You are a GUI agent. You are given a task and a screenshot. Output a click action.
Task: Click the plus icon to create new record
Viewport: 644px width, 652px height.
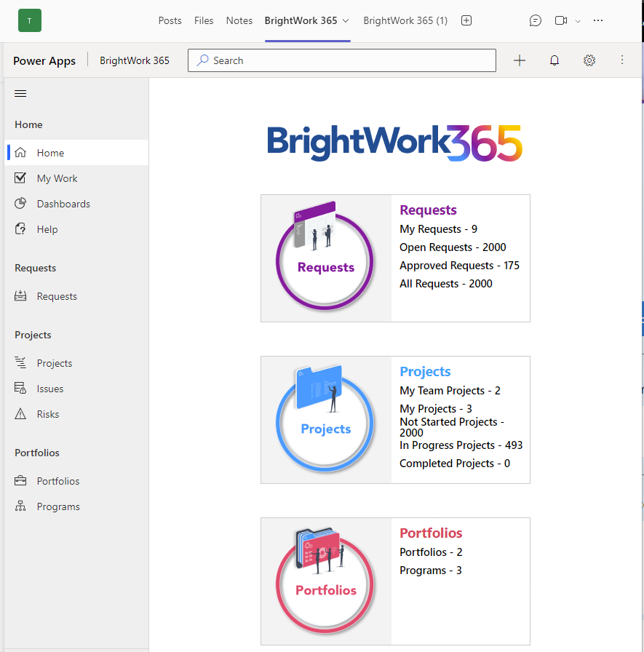(520, 60)
